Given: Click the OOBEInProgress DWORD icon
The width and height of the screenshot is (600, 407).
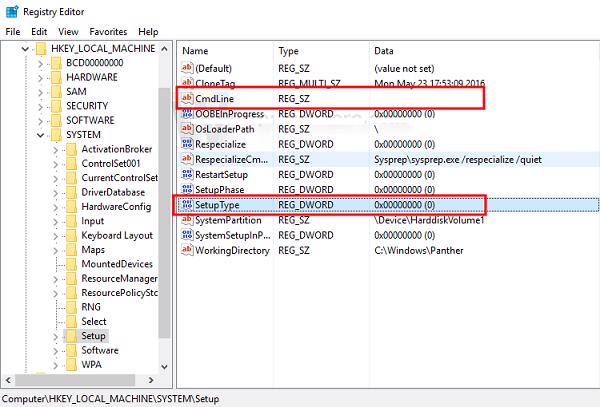Looking at the screenshot, I should point(187,114).
